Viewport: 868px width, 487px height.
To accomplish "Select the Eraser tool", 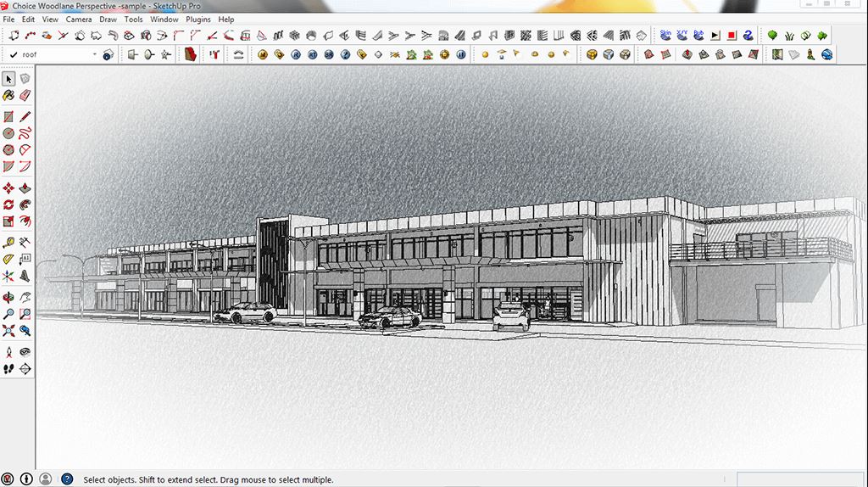I will (x=25, y=97).
